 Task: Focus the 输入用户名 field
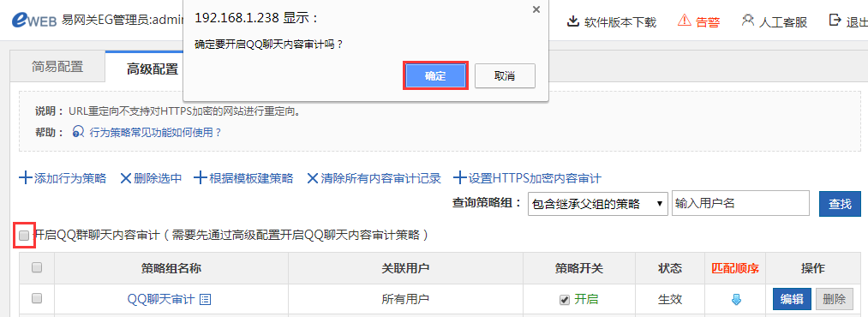740,203
